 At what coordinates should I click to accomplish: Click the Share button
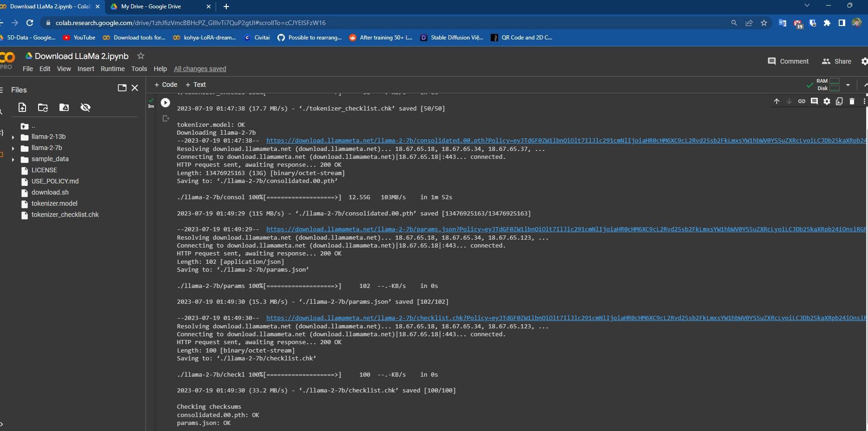[836, 61]
